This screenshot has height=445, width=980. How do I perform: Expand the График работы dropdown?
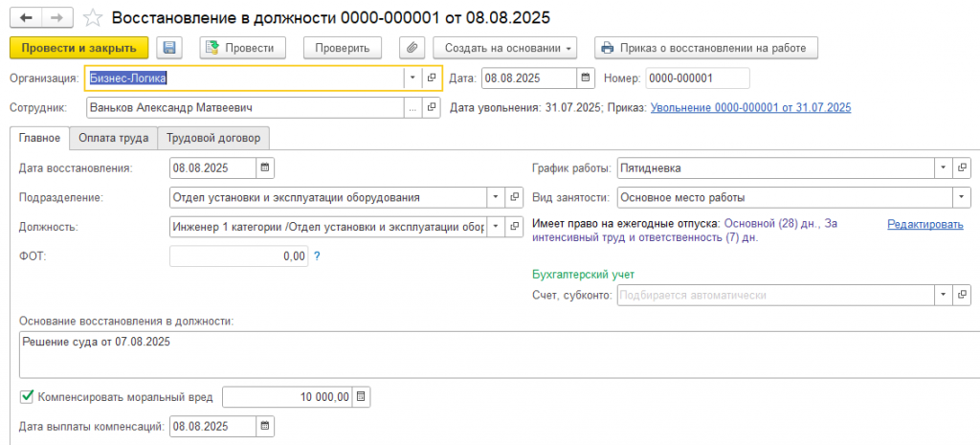tap(944, 167)
